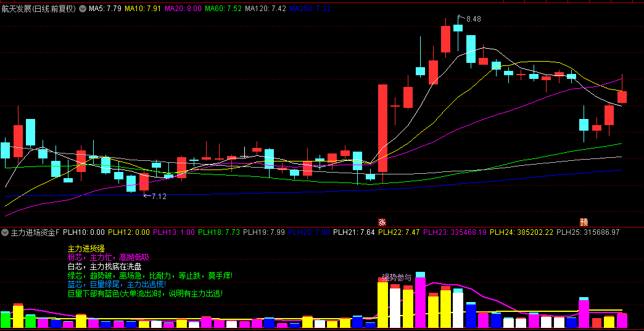644x331 pixels.
Task: Expand the 主力进场资金F indicator menu arrow
Action: (x=4, y=232)
